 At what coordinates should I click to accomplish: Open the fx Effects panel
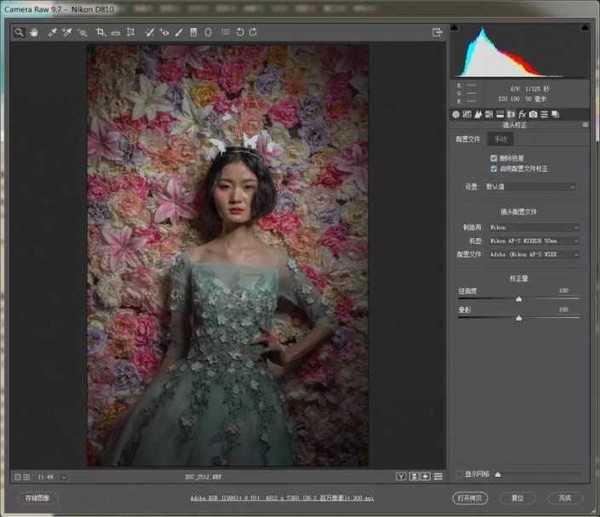click(523, 115)
